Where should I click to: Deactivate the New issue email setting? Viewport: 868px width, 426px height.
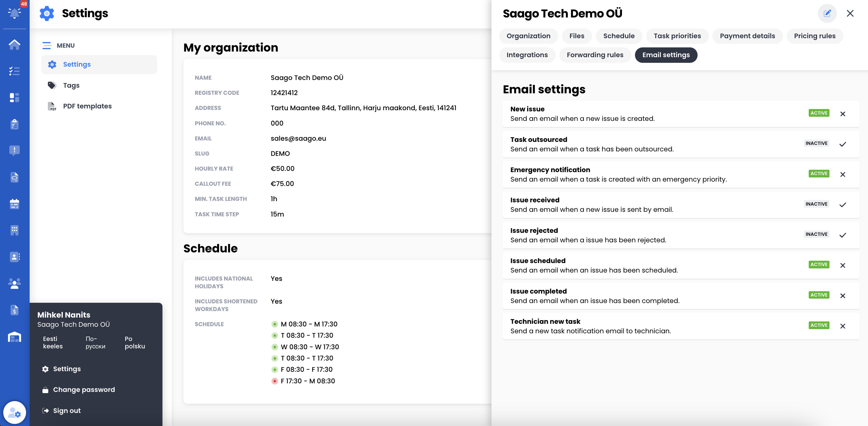[843, 114]
